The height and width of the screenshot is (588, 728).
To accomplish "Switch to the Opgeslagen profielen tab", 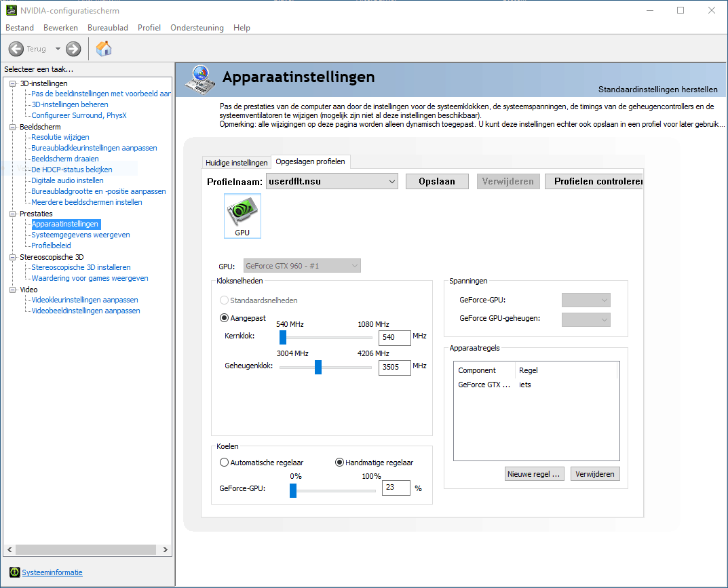I will click(310, 161).
